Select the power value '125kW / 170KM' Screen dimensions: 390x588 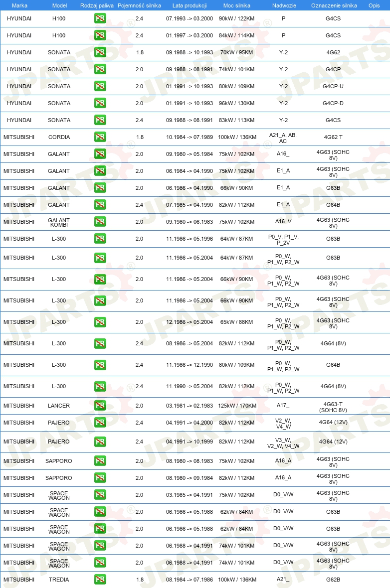[x=237, y=406]
